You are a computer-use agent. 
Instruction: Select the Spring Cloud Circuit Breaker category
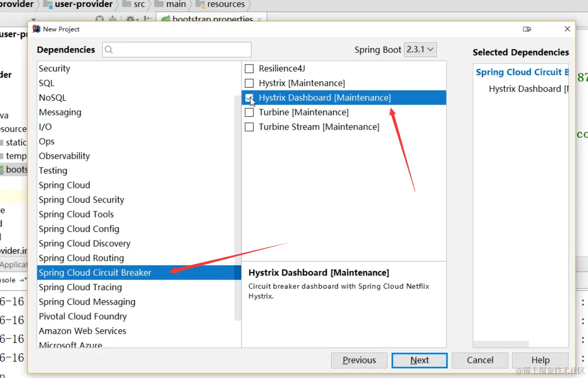pyautogui.click(x=139, y=273)
